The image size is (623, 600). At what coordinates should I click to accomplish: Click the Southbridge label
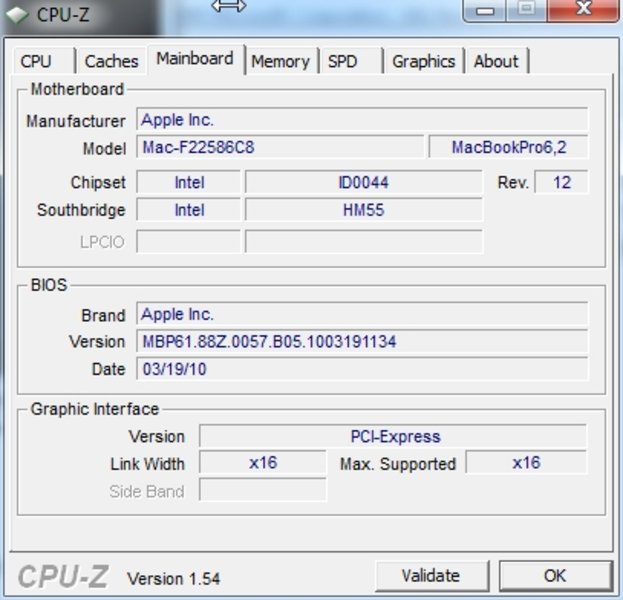pyautogui.click(x=81, y=210)
